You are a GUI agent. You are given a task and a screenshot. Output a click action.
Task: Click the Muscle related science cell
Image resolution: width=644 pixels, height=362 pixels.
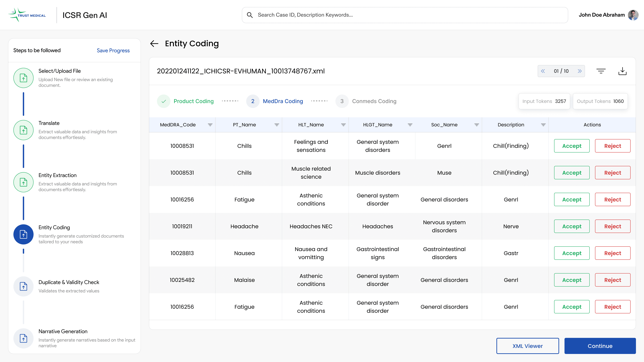coord(311,173)
